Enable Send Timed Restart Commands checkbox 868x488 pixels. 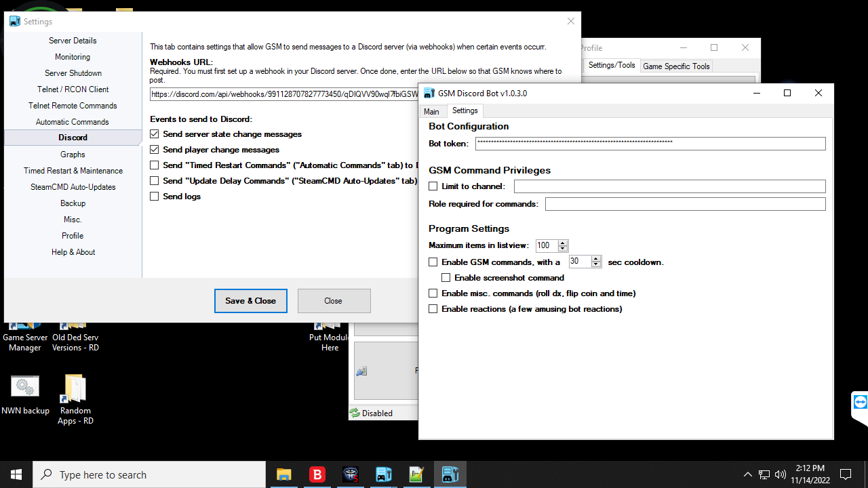pos(155,165)
